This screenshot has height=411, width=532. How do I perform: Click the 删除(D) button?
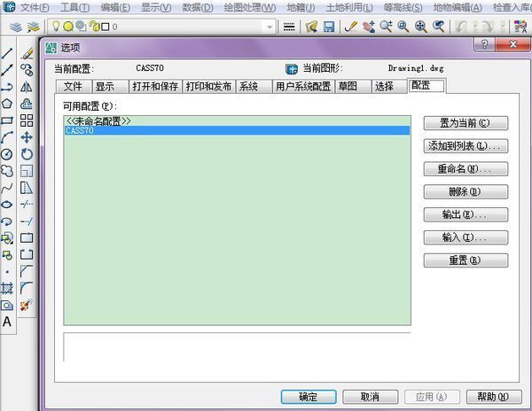coord(465,192)
